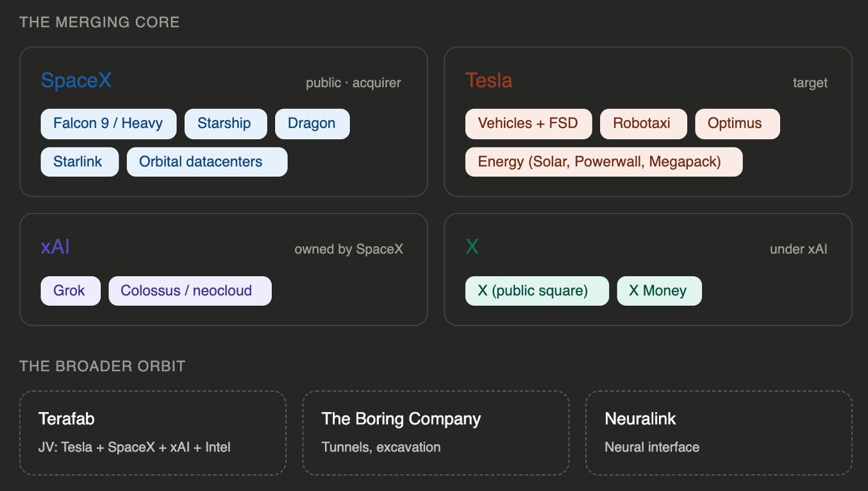Select the Robotaxi chip

coord(643,124)
